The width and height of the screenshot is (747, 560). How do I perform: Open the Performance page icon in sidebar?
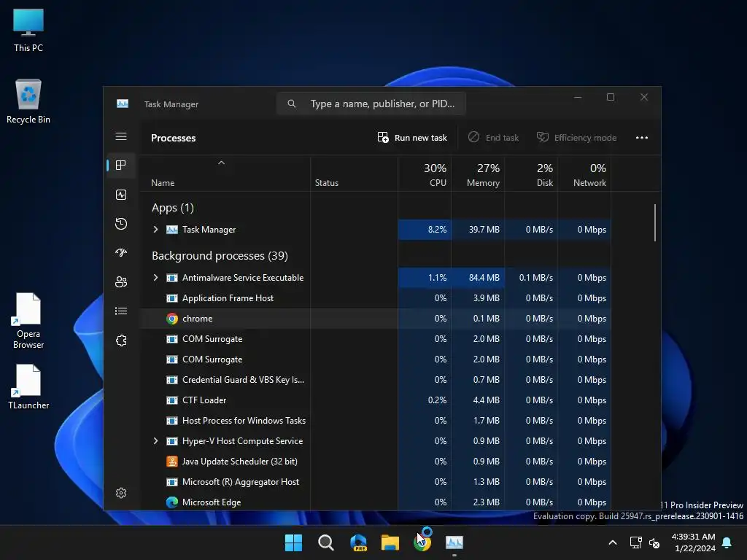pos(121,195)
